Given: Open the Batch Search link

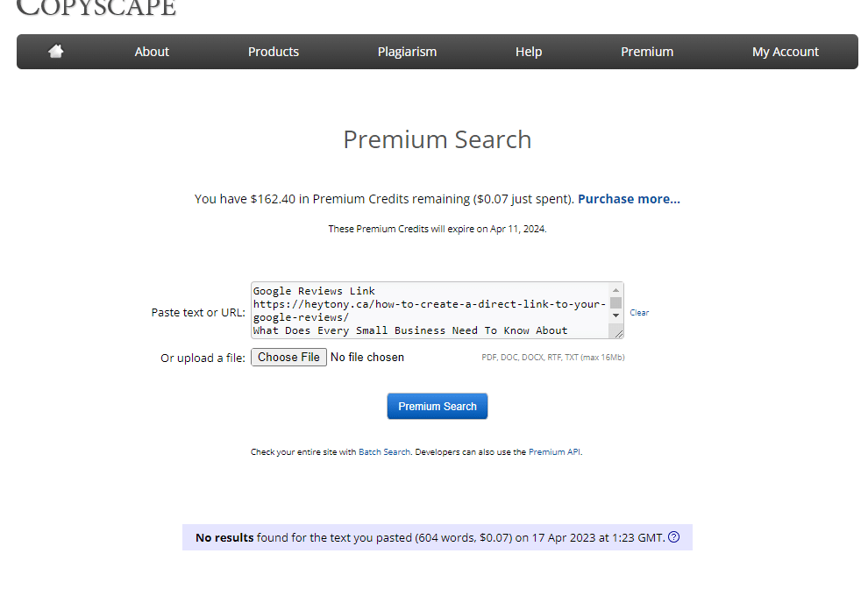Looking at the screenshot, I should (x=384, y=452).
